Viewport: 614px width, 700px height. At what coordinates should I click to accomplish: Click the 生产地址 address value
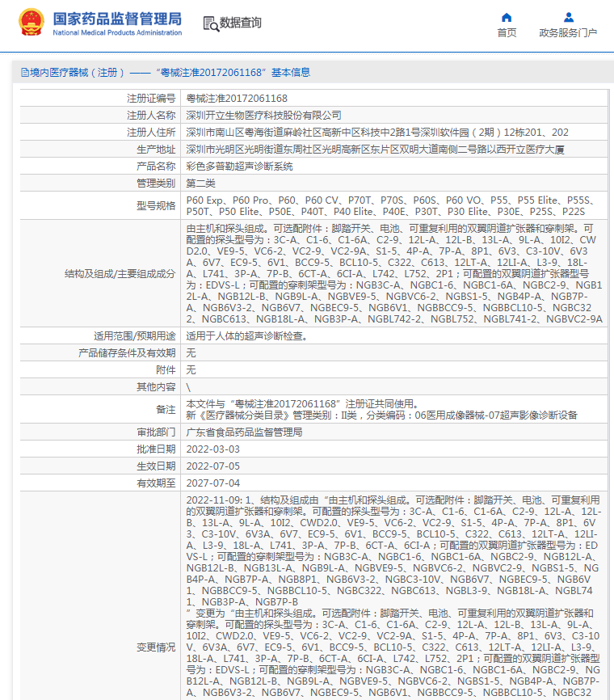tap(376, 149)
